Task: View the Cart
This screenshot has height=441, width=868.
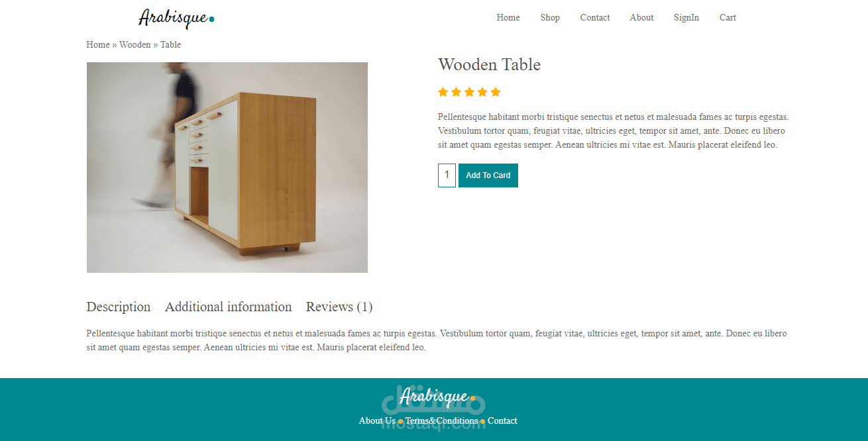Action: (728, 18)
